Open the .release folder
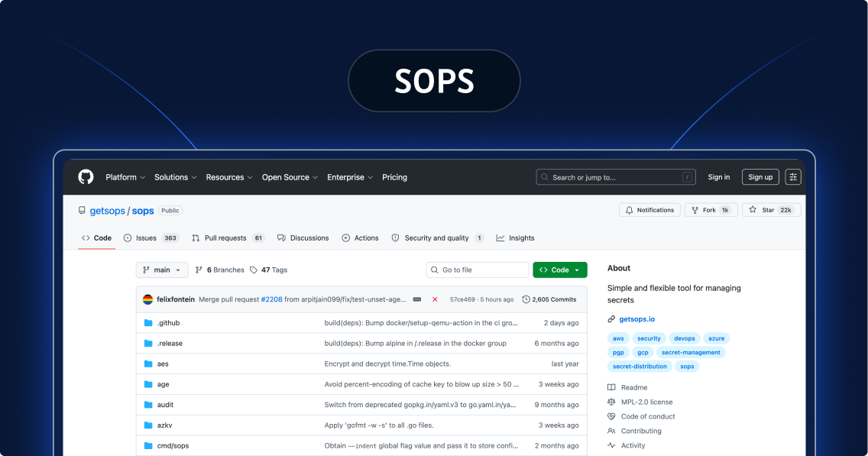The width and height of the screenshot is (868, 456). tap(170, 344)
